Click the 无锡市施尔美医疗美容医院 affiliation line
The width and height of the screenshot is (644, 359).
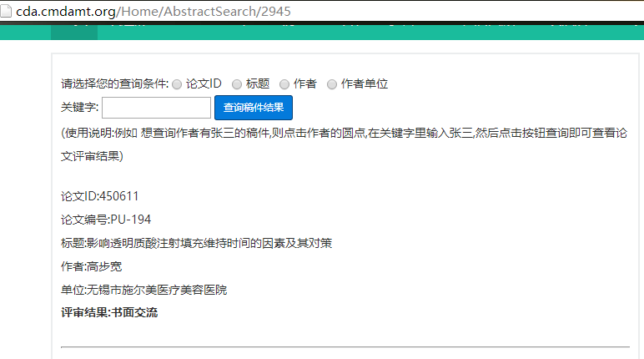143,291
